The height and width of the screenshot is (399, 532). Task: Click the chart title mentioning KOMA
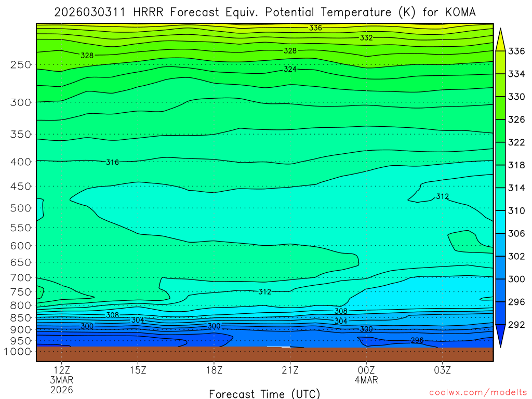(x=264, y=12)
